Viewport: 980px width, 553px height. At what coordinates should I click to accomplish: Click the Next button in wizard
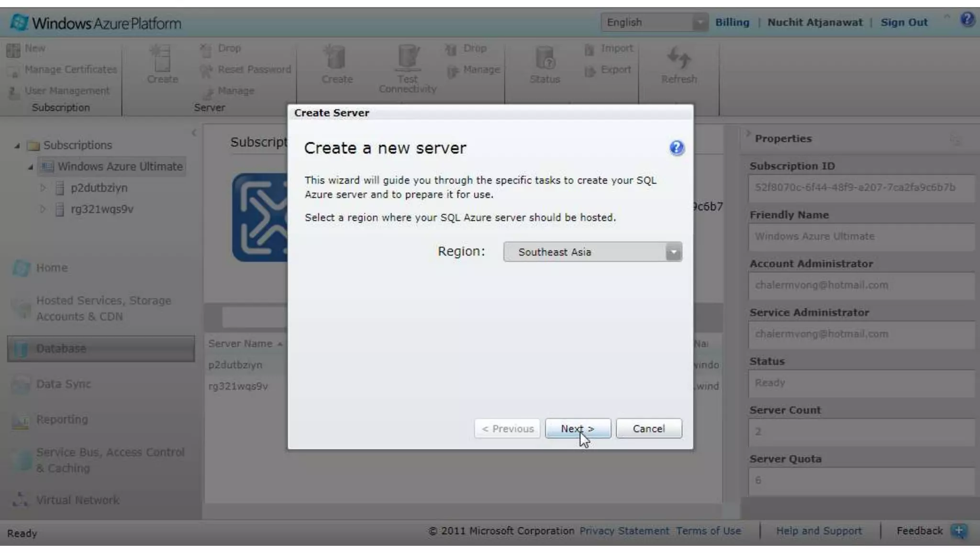click(578, 429)
